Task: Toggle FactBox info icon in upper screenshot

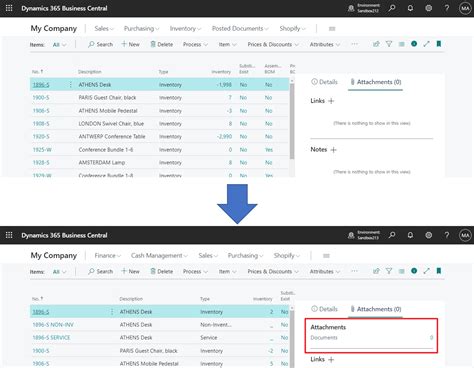Action: coord(414,44)
